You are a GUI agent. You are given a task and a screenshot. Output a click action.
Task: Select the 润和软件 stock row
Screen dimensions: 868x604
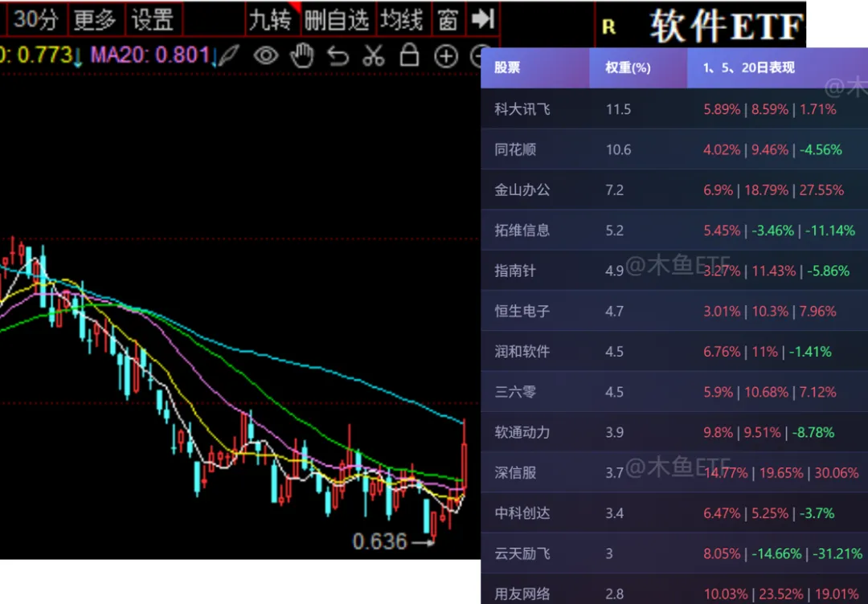(674, 351)
